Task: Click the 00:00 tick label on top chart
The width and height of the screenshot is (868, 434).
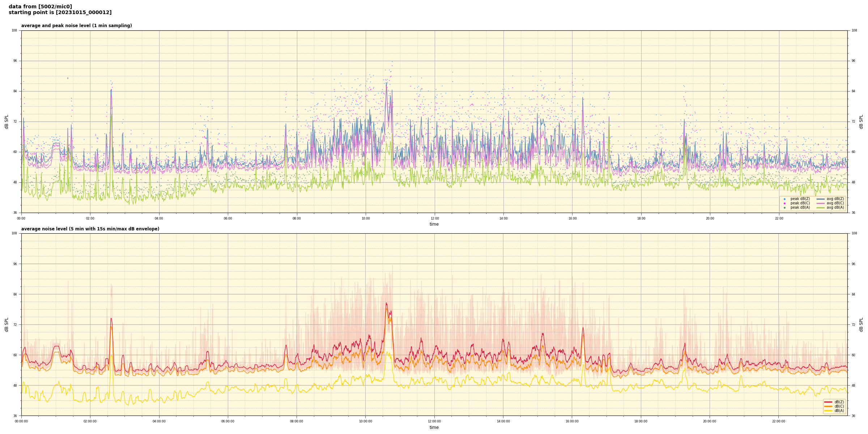Action: click(21, 218)
